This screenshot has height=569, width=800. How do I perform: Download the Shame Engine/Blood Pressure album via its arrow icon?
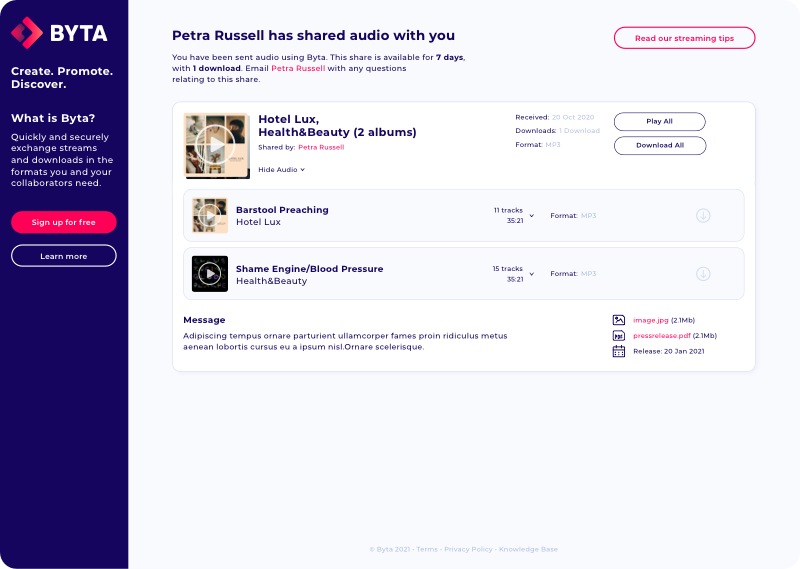pyautogui.click(x=703, y=274)
